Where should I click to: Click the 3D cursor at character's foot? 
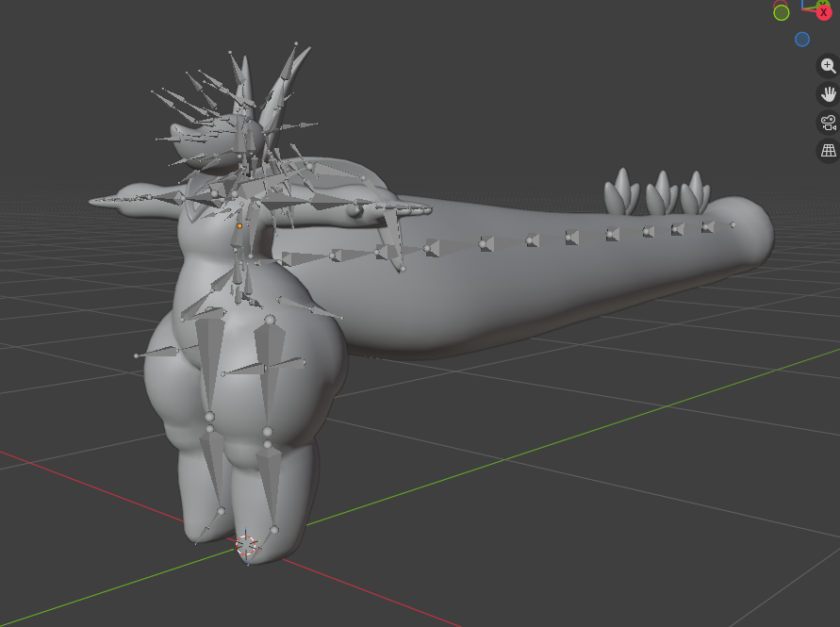(x=246, y=545)
